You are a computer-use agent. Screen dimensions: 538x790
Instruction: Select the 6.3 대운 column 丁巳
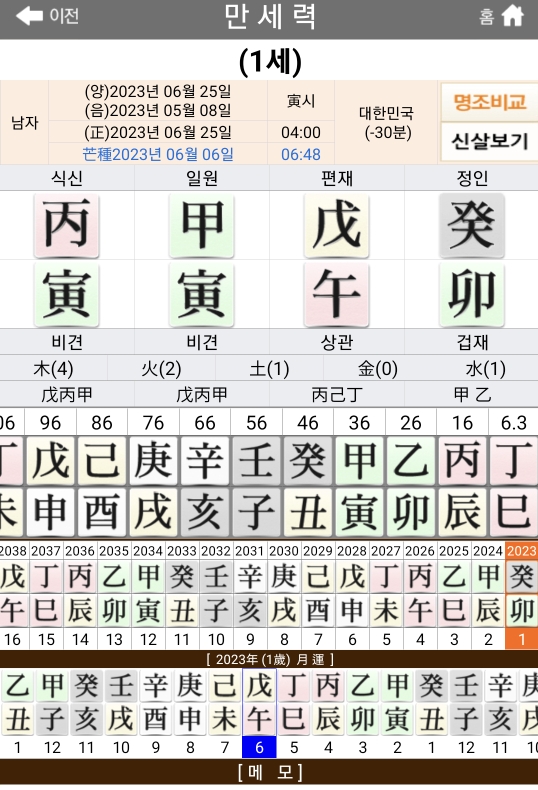click(x=513, y=474)
